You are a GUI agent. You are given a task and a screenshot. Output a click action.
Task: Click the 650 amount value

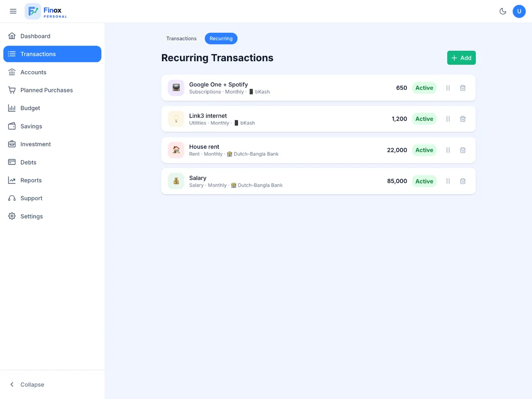point(402,88)
